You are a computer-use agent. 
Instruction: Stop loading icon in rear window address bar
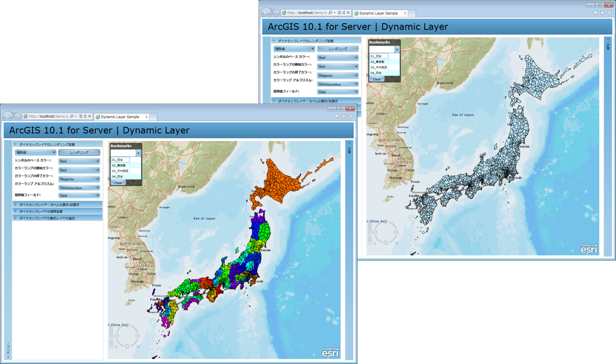pyautogui.click(x=348, y=13)
